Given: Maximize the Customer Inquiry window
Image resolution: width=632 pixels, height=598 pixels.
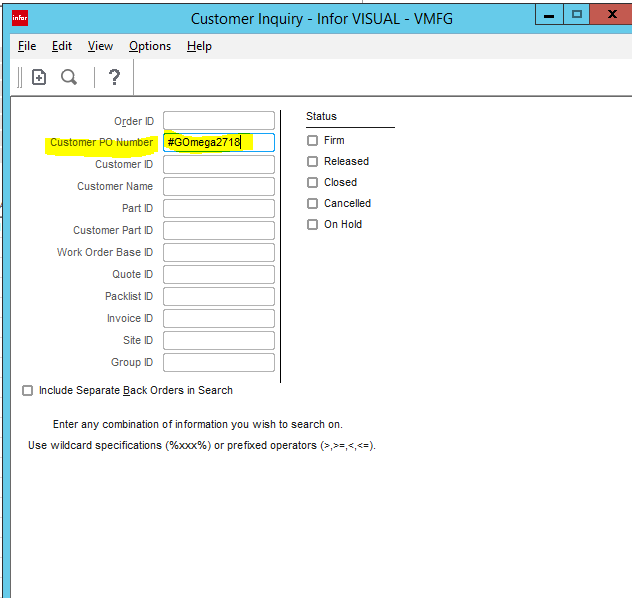Looking at the screenshot, I should click(576, 15).
